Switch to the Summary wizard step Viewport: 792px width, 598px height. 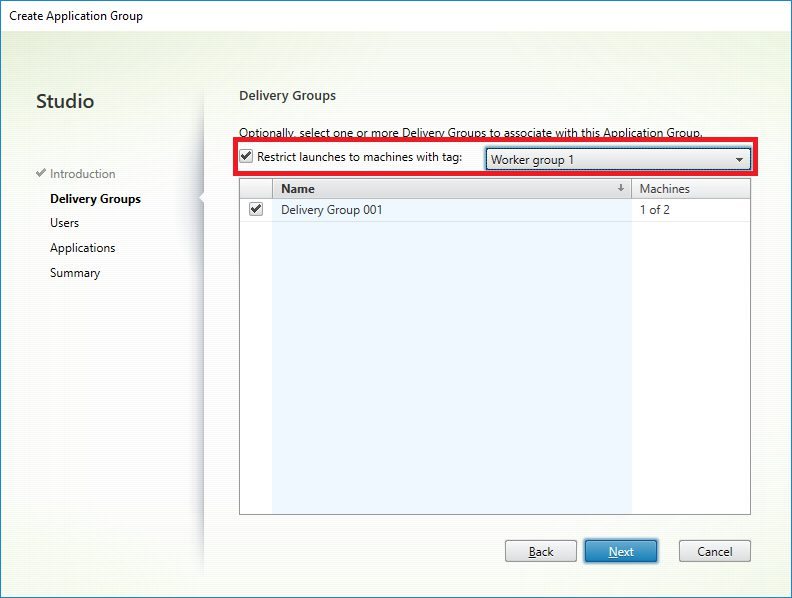(x=75, y=273)
